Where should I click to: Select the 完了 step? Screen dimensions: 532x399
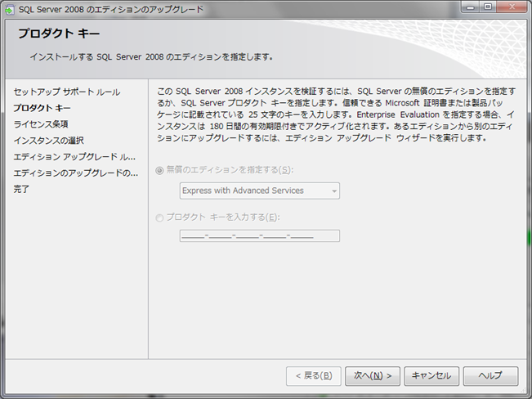(x=21, y=189)
